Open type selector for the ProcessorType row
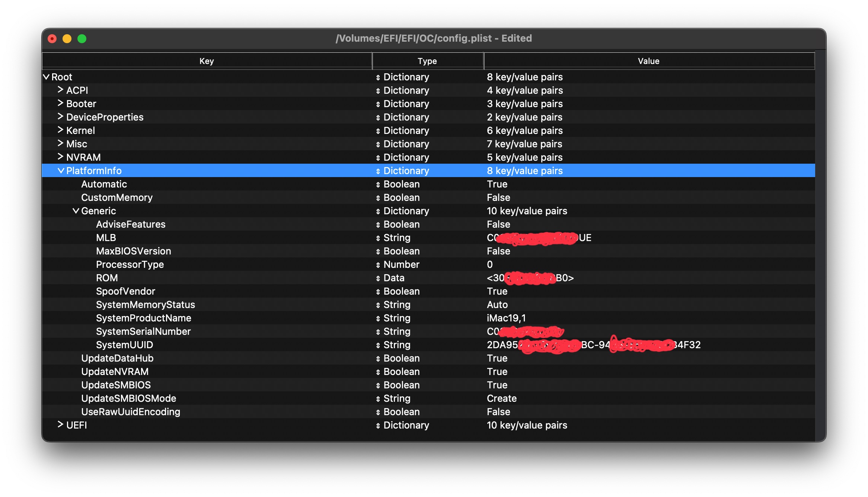The height and width of the screenshot is (497, 868). tap(378, 265)
